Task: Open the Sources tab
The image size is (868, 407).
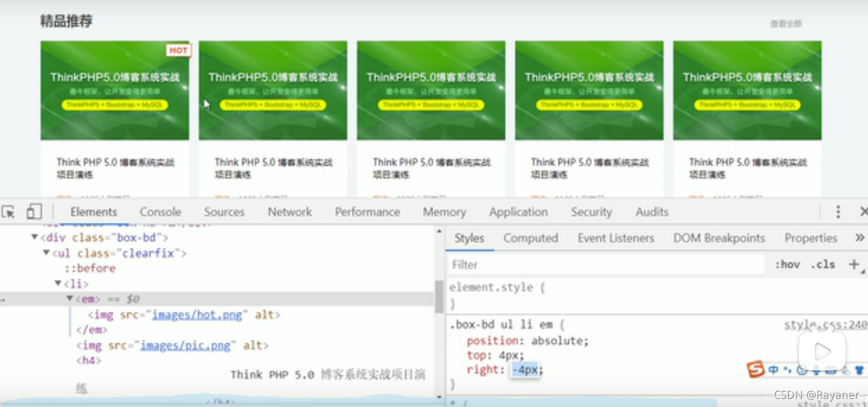Action: coord(224,212)
